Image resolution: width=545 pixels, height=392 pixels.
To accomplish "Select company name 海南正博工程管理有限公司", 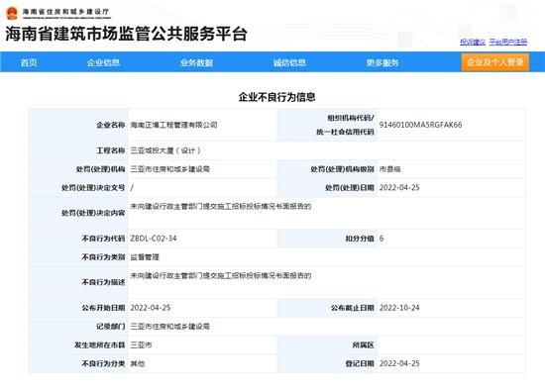I will [x=173, y=125].
